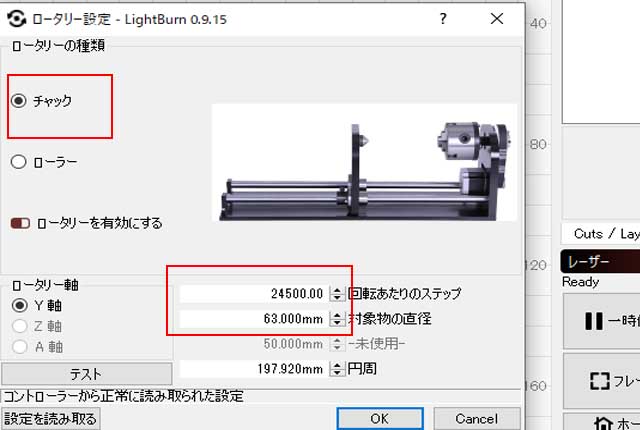
Task: Select the ローラー radio button
Action: pos(19,162)
